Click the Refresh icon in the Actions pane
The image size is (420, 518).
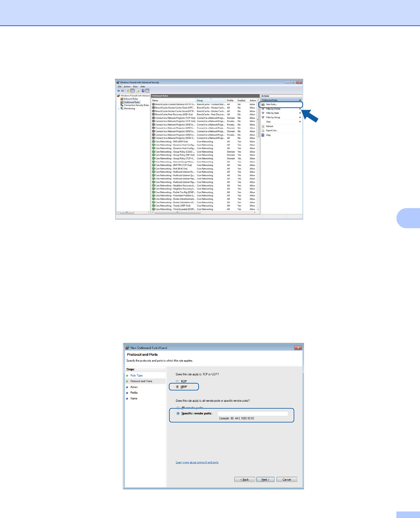pyautogui.click(x=263, y=126)
